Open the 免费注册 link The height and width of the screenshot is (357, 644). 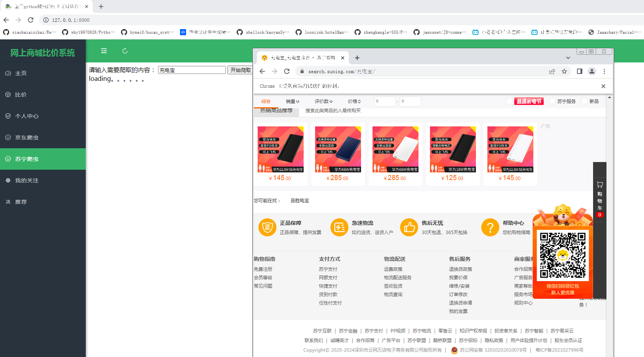pos(263,269)
